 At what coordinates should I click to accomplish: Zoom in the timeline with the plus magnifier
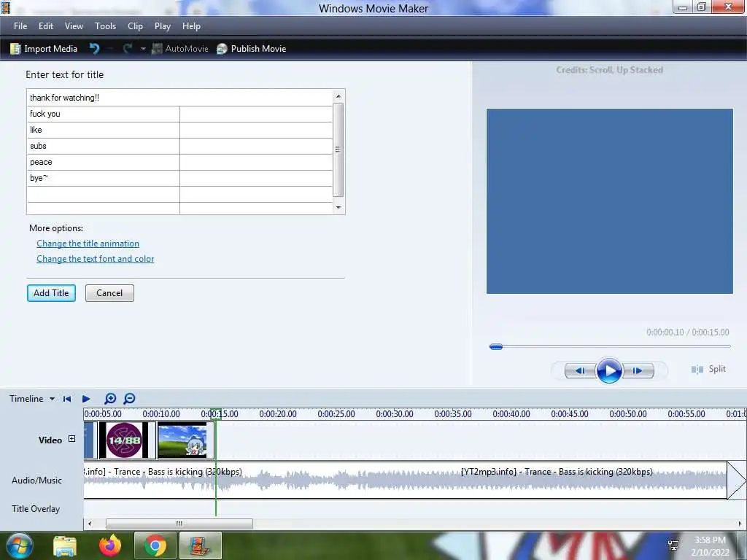110,399
